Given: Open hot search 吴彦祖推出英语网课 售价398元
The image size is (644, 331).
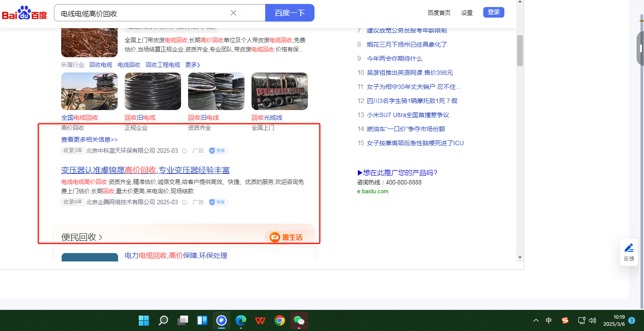Looking at the screenshot, I should point(410,73).
